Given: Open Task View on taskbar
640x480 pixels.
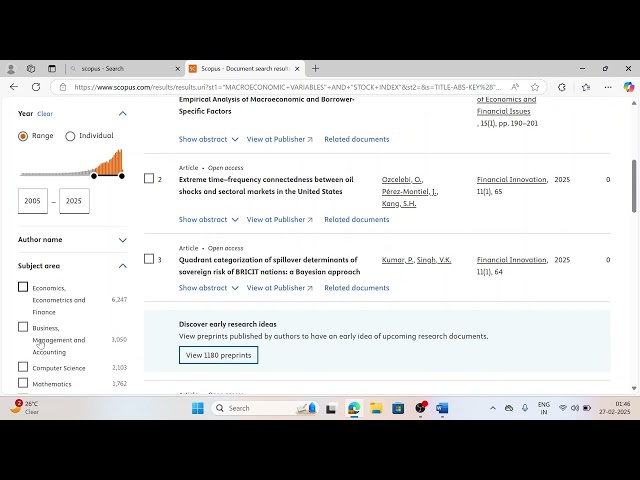Looking at the screenshot, I should pos(331,408).
